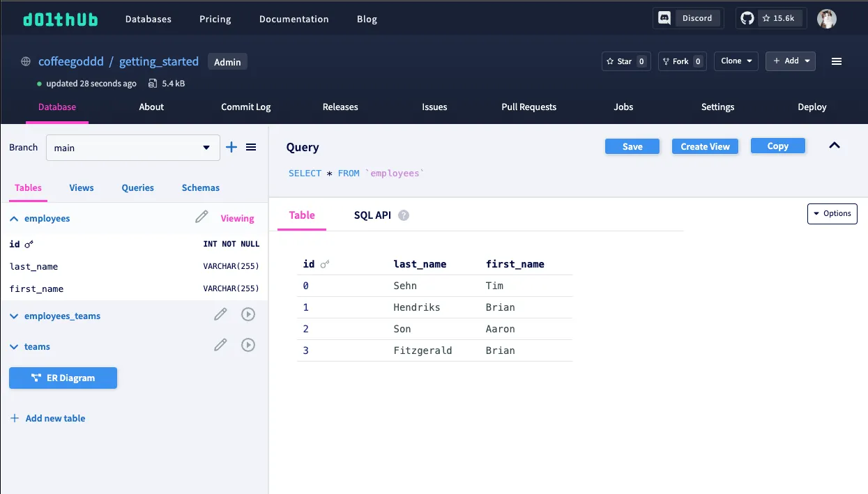Open Pricing in top navigation
Screen dimensions: 868x494
[215, 19]
